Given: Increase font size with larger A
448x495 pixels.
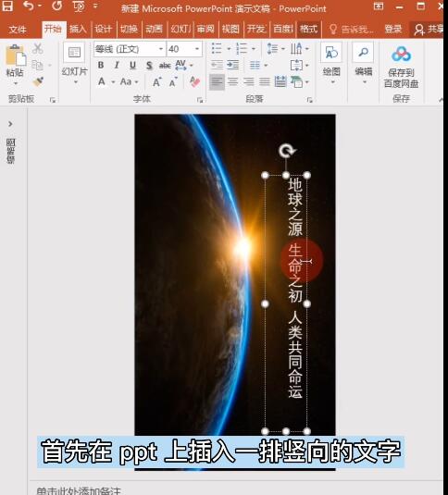Looking at the screenshot, I should coord(157,82).
